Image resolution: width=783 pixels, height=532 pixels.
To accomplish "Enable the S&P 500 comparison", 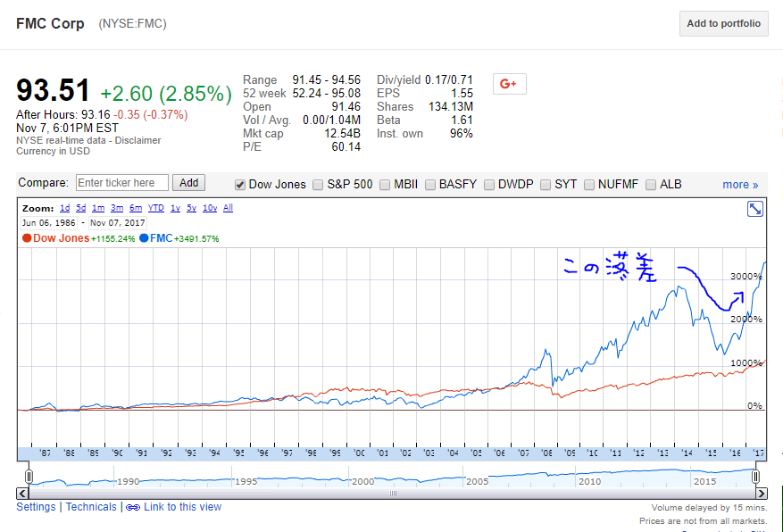I will click(318, 185).
